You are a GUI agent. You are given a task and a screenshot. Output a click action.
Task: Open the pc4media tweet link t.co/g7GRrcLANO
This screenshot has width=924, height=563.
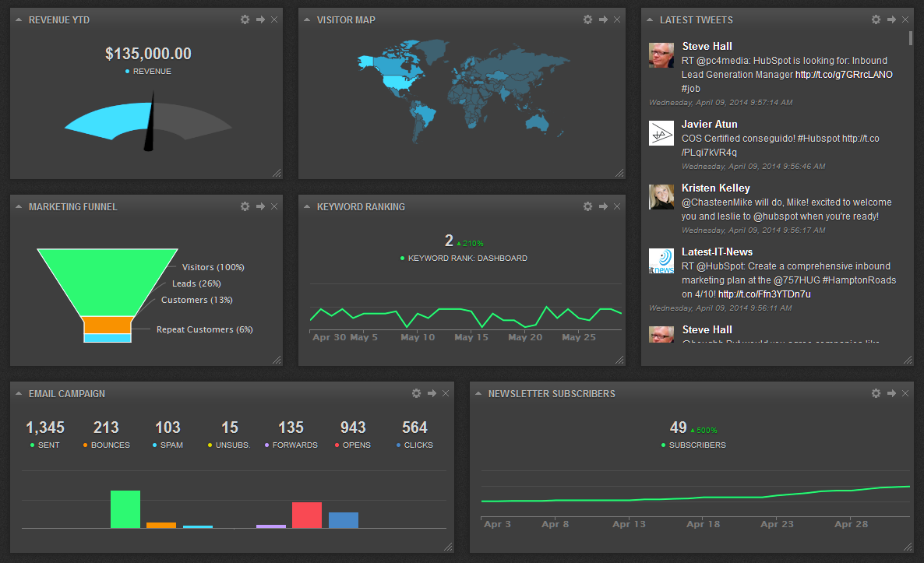coord(844,75)
